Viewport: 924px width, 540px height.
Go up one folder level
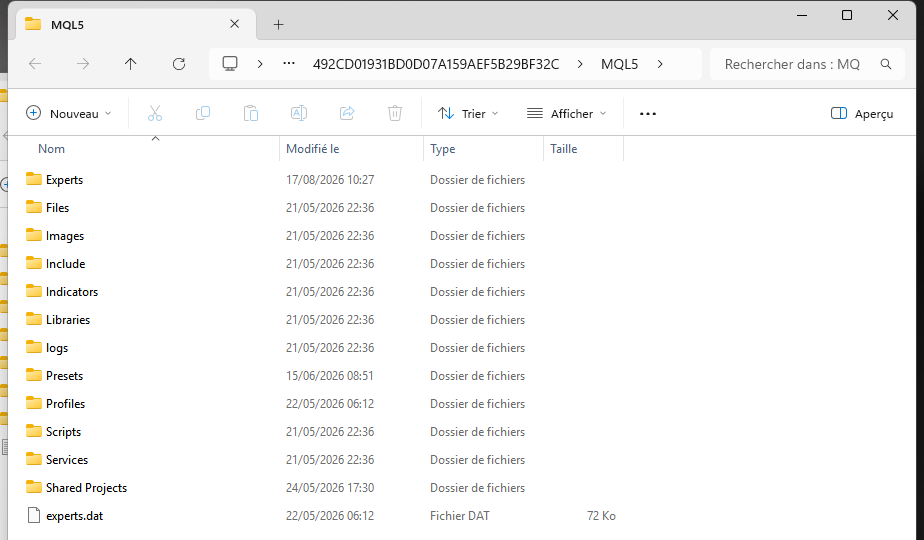(130, 64)
